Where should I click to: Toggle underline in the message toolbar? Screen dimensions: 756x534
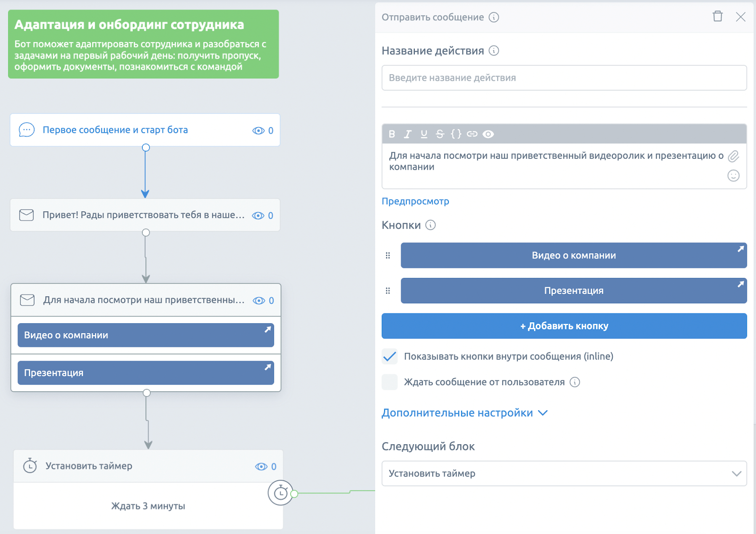click(424, 134)
